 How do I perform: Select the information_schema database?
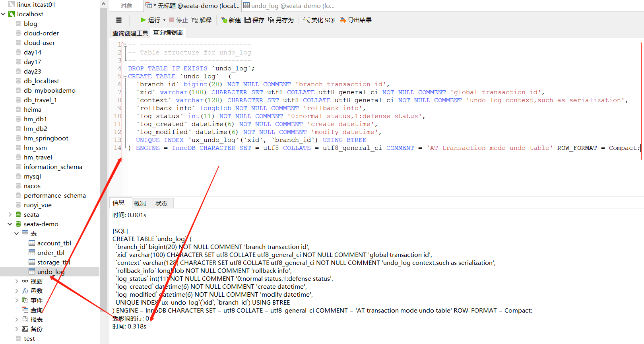point(53,167)
